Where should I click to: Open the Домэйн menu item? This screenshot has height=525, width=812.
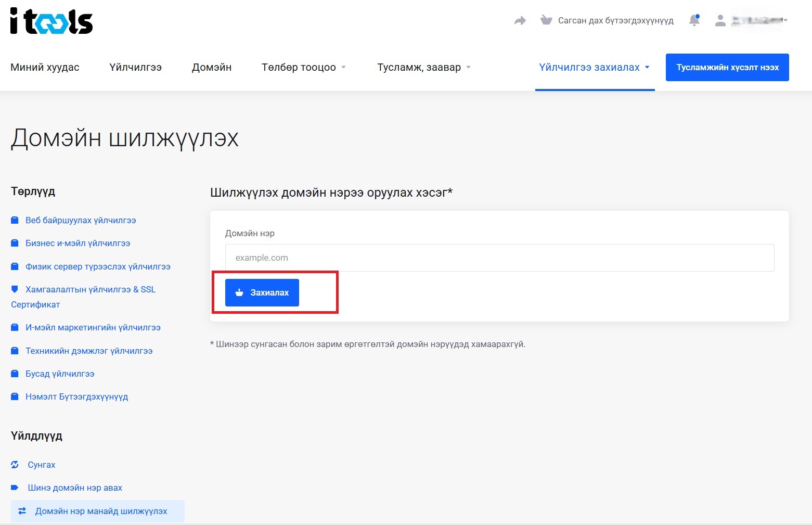212,67
